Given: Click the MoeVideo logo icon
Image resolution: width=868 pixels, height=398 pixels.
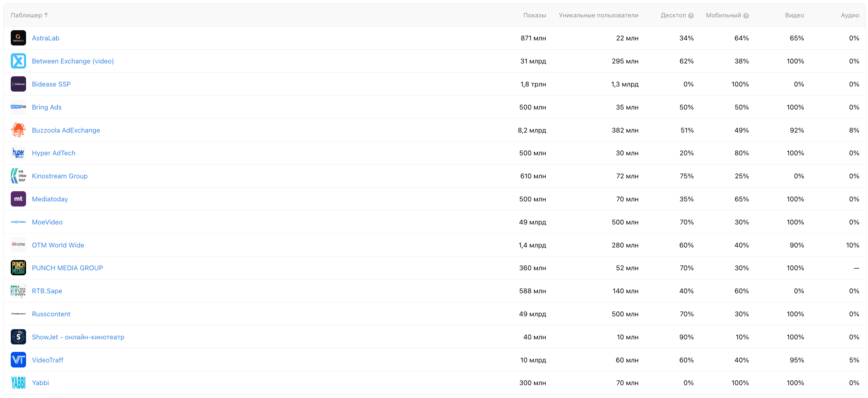Looking at the screenshot, I should (18, 222).
